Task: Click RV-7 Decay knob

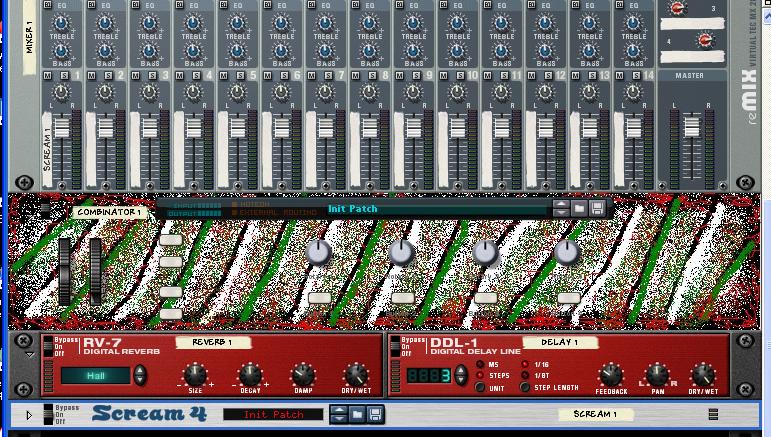Action: pos(250,375)
